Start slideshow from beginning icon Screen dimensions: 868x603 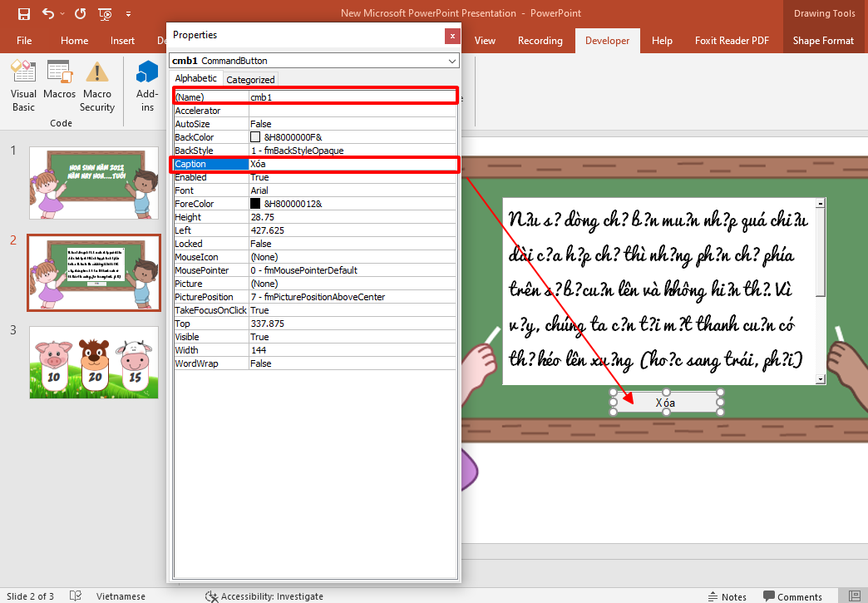[105, 13]
